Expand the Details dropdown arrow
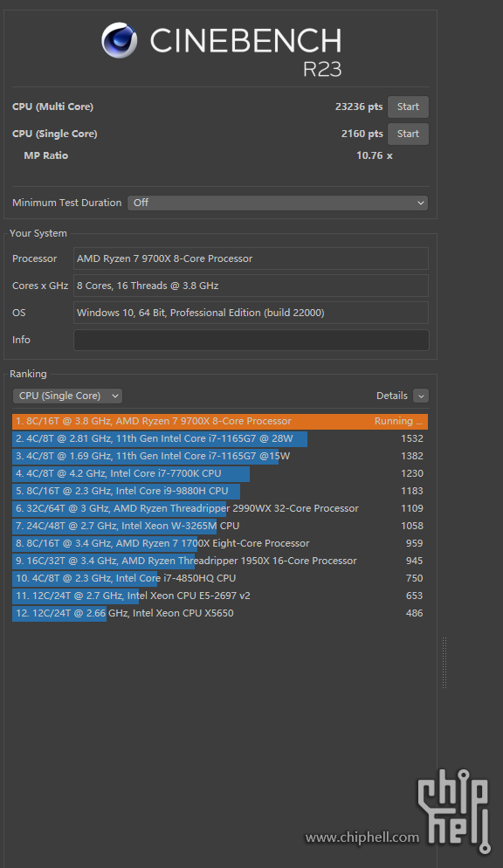 point(421,396)
